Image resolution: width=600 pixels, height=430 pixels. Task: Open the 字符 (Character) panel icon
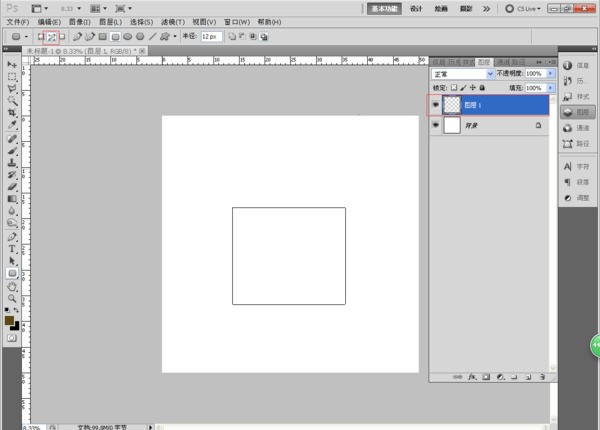[x=575, y=166]
